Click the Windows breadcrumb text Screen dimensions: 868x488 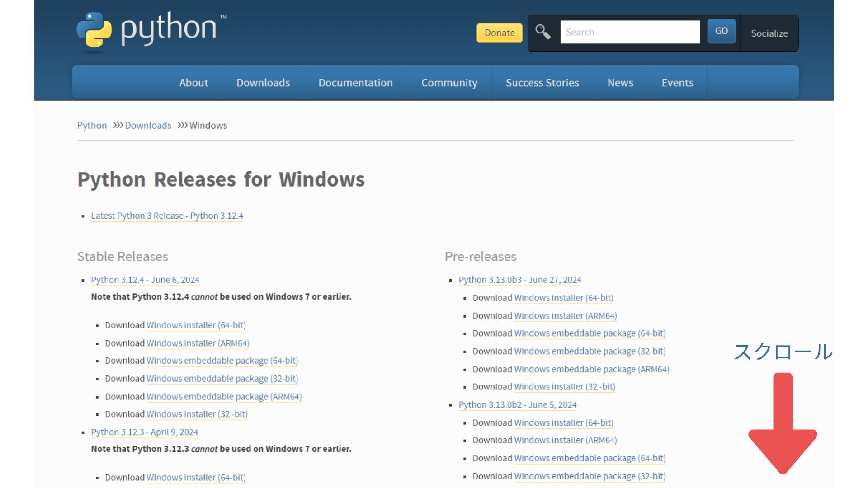tap(208, 126)
